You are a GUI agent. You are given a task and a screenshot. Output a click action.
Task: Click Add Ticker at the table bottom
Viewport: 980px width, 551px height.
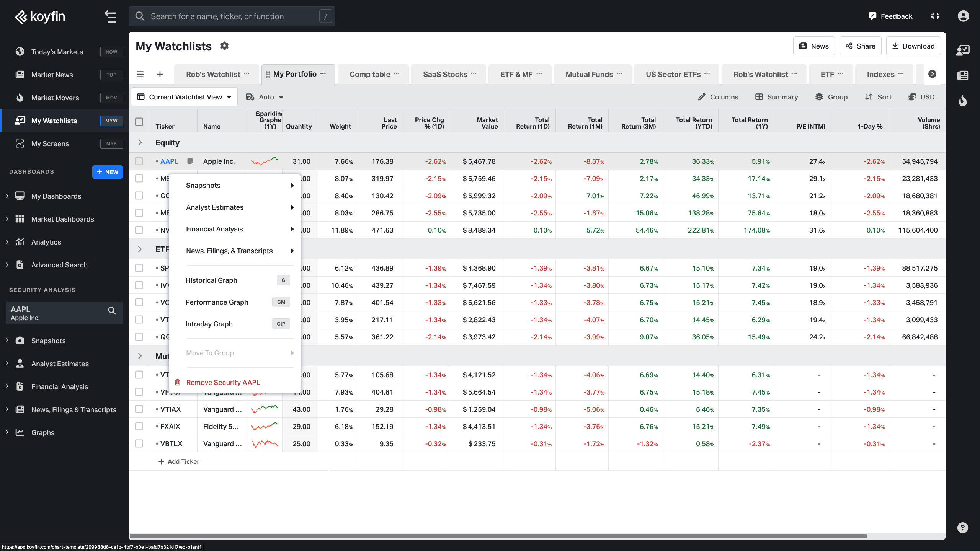tap(179, 461)
